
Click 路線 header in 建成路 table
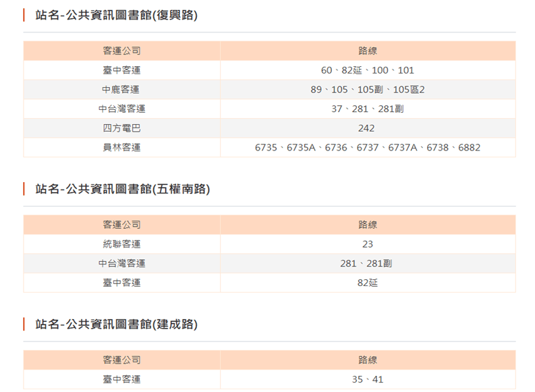tap(368, 360)
